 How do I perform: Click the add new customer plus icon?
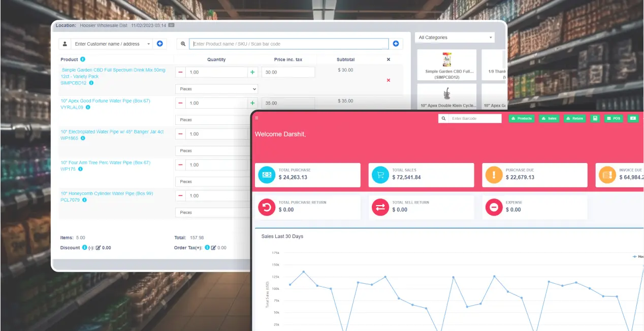(x=159, y=44)
